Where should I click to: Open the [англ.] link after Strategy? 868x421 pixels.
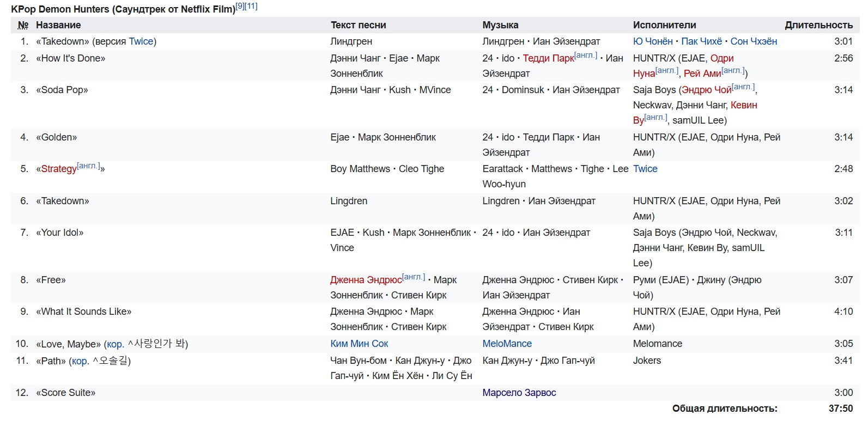pos(88,166)
